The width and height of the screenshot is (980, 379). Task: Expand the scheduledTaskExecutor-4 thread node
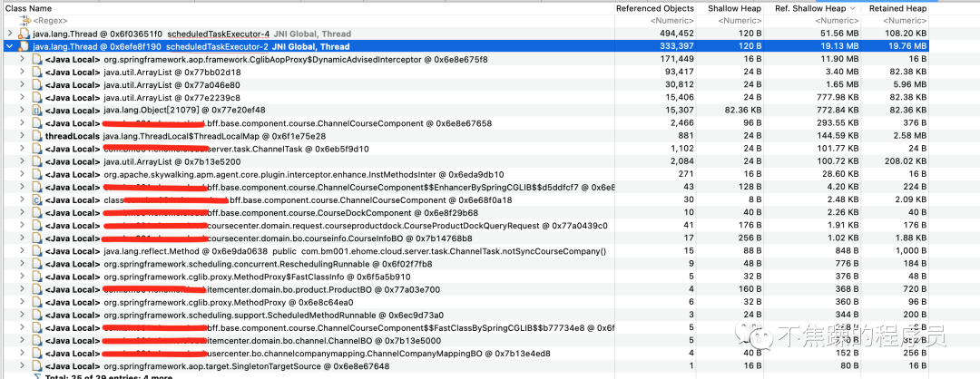pyautogui.click(x=9, y=34)
